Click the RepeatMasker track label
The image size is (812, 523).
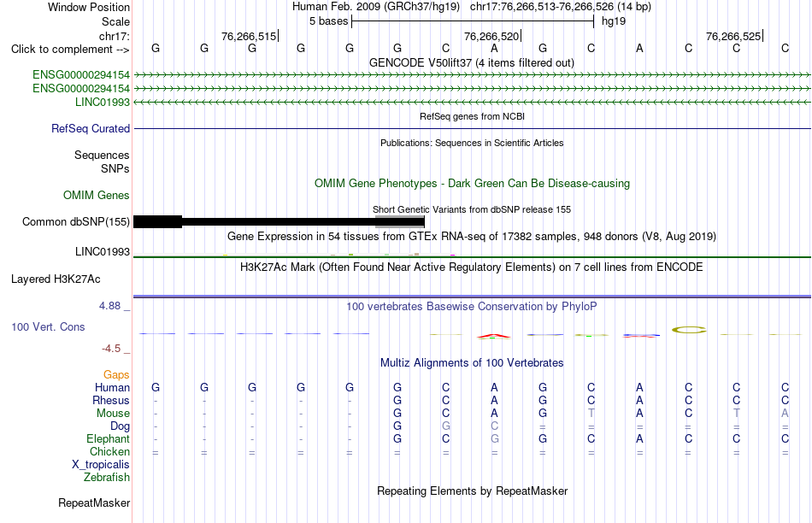click(94, 502)
